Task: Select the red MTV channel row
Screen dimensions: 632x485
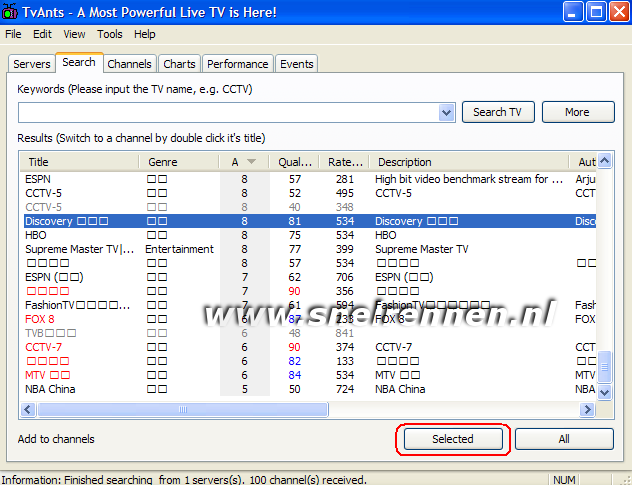Action: point(308,375)
